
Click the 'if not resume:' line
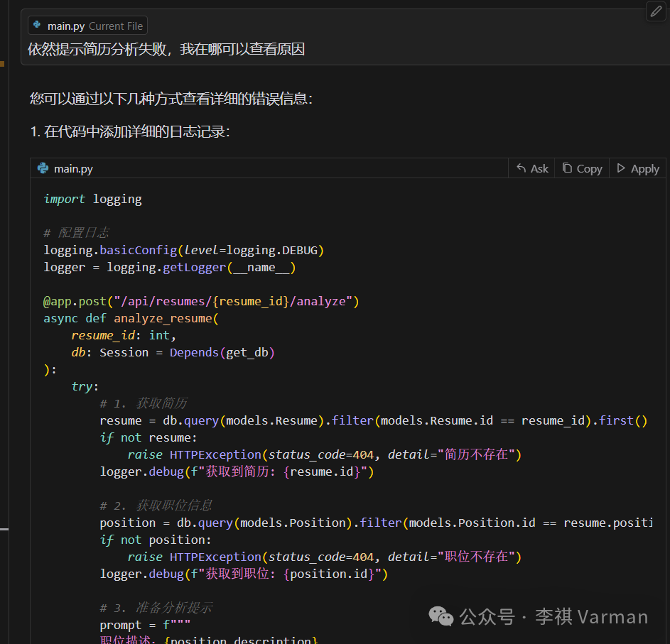[x=148, y=437]
